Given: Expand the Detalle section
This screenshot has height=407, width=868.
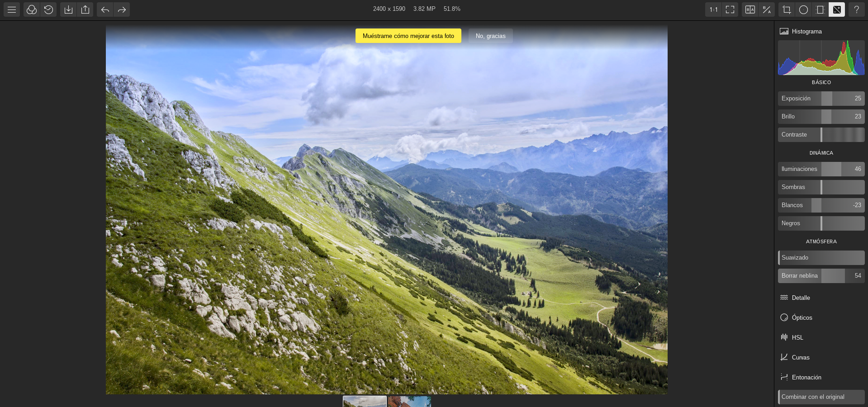Looking at the screenshot, I should pyautogui.click(x=801, y=298).
